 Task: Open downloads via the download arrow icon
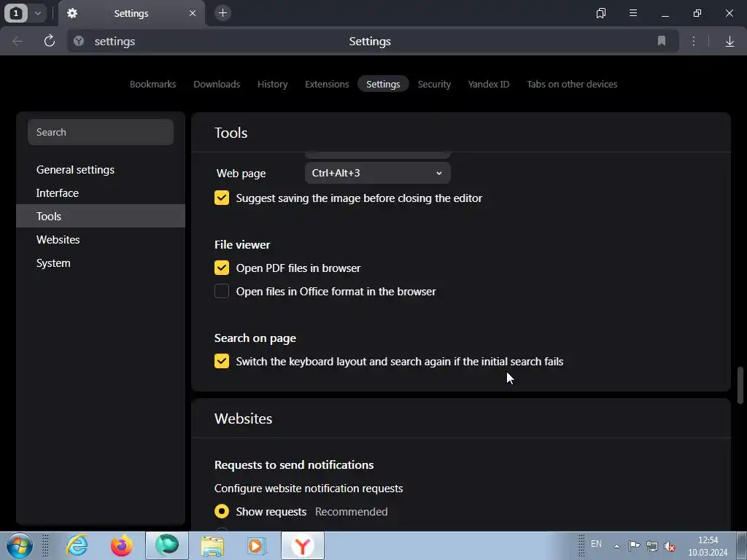729,42
